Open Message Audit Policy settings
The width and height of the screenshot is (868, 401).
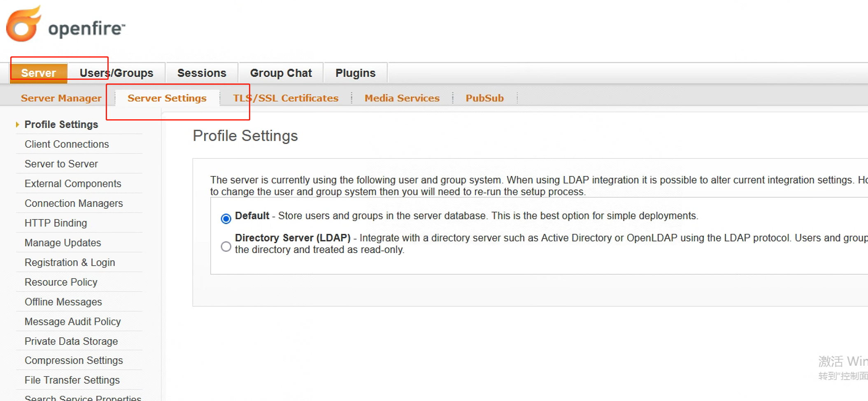click(73, 322)
